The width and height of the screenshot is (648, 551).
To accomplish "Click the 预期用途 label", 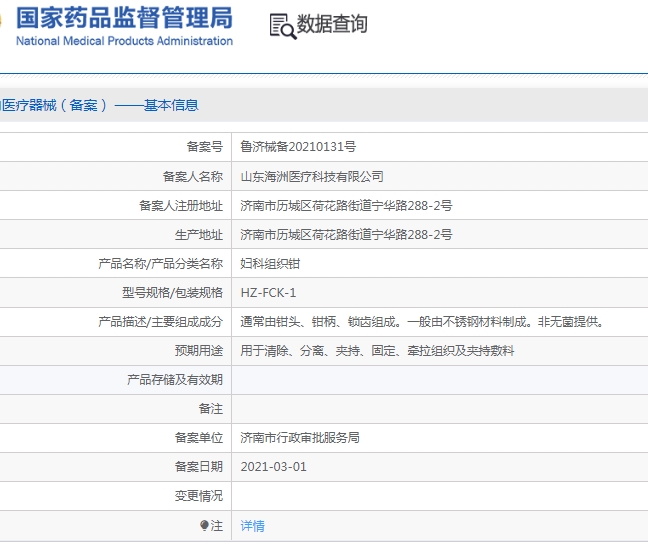I will point(198,351).
